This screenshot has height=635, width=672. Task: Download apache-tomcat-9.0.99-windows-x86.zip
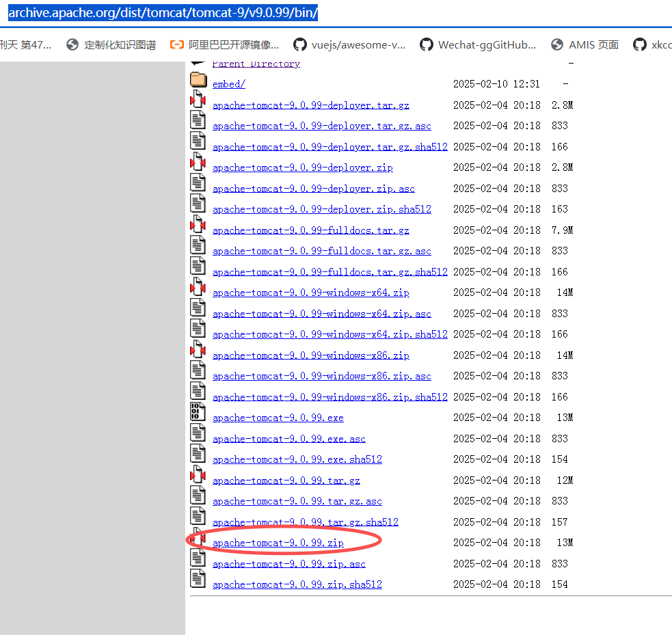311,355
